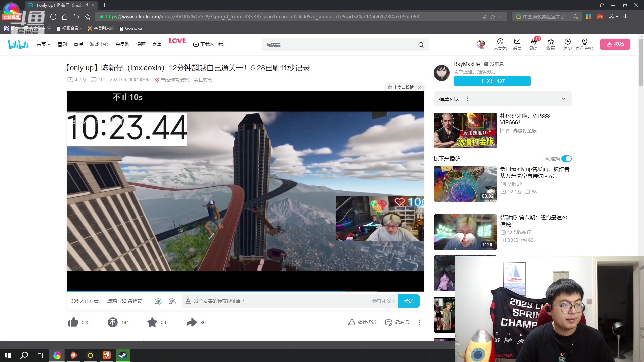Viewport: 644px width, 362px height.
Task: Open video more options three-dot menu
Action: (419, 322)
